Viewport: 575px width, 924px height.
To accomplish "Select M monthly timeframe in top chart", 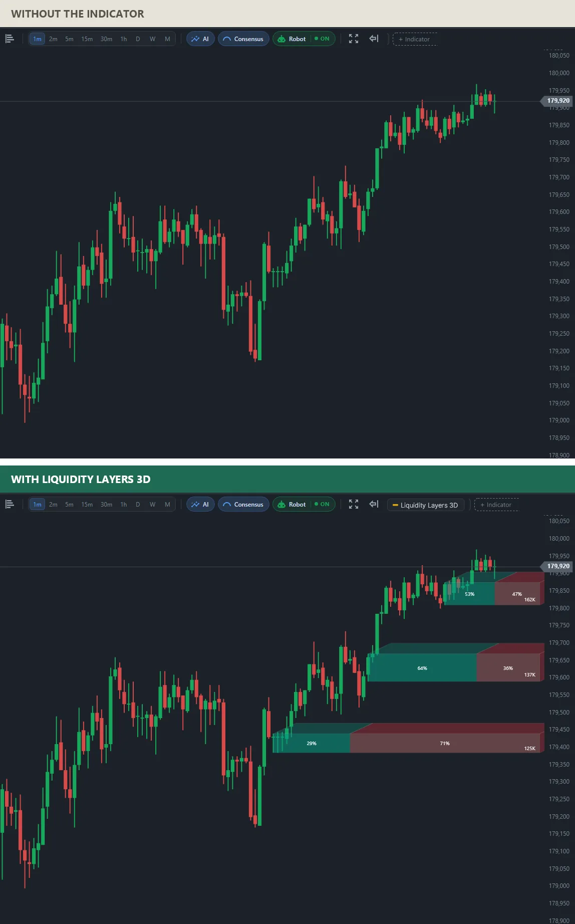I will click(x=167, y=39).
